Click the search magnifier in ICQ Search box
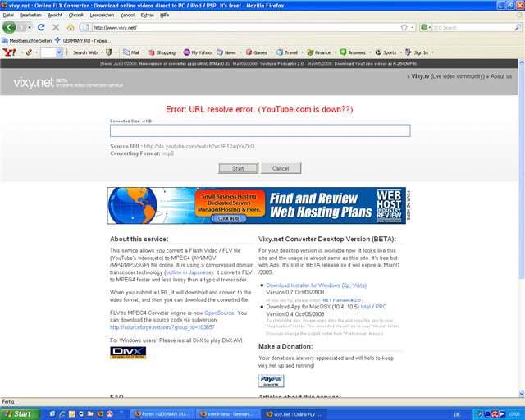The width and height of the screenshot is (525, 420). 518,27
